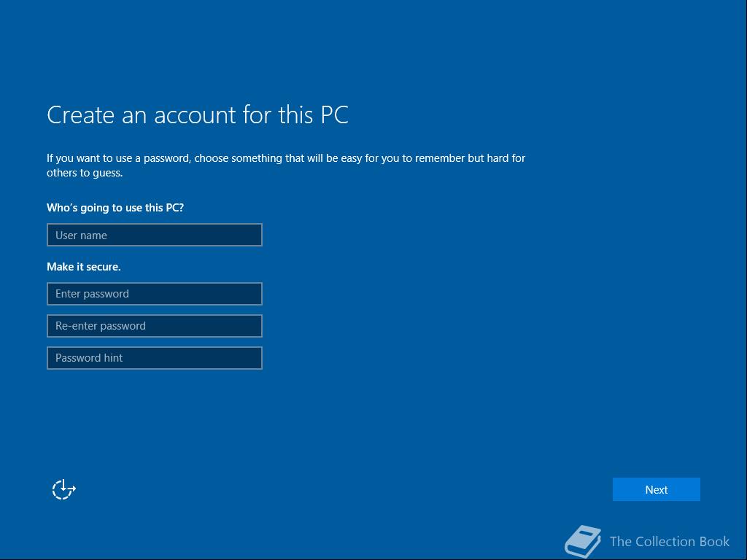Open the Ease of Access icon
Image resolution: width=747 pixels, height=560 pixels.
click(64, 489)
